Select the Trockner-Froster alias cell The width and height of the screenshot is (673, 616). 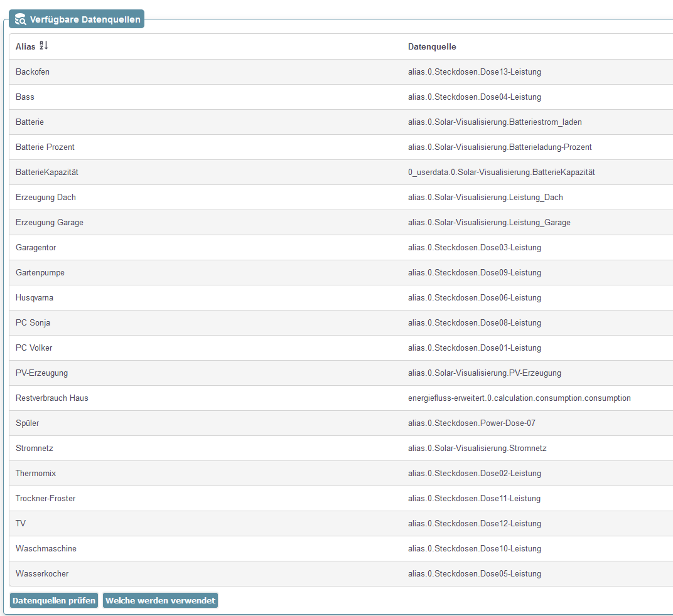pyautogui.click(x=45, y=499)
